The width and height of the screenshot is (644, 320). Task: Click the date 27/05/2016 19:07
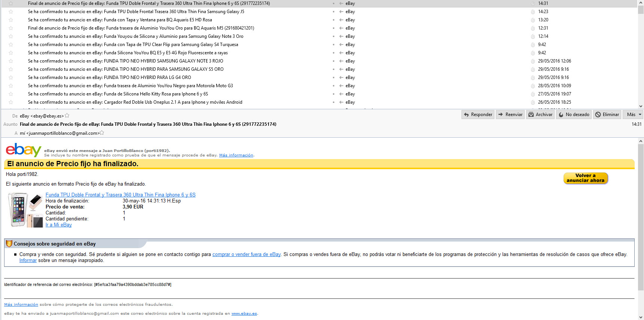click(555, 94)
